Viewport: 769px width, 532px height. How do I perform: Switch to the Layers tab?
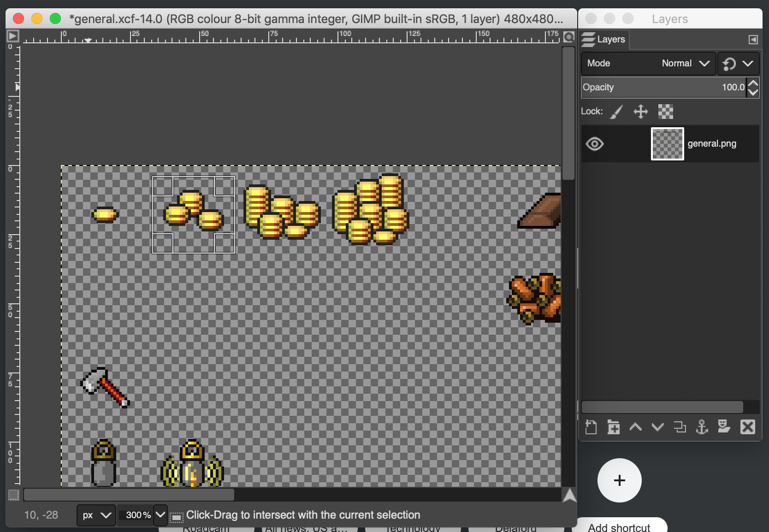(x=604, y=39)
